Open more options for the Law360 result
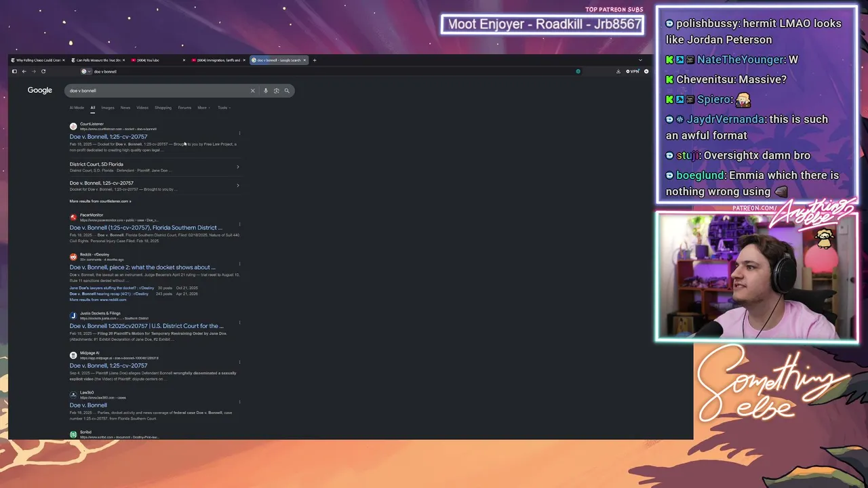The image size is (868, 488). pyautogui.click(x=239, y=401)
